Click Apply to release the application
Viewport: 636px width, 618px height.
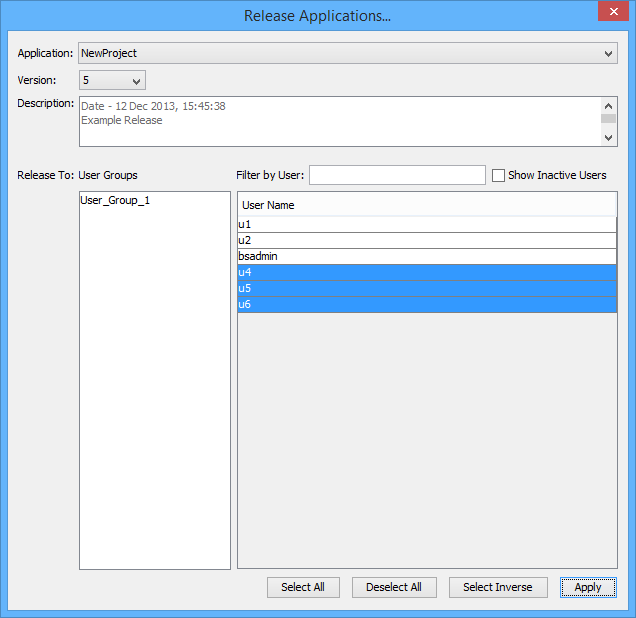588,587
